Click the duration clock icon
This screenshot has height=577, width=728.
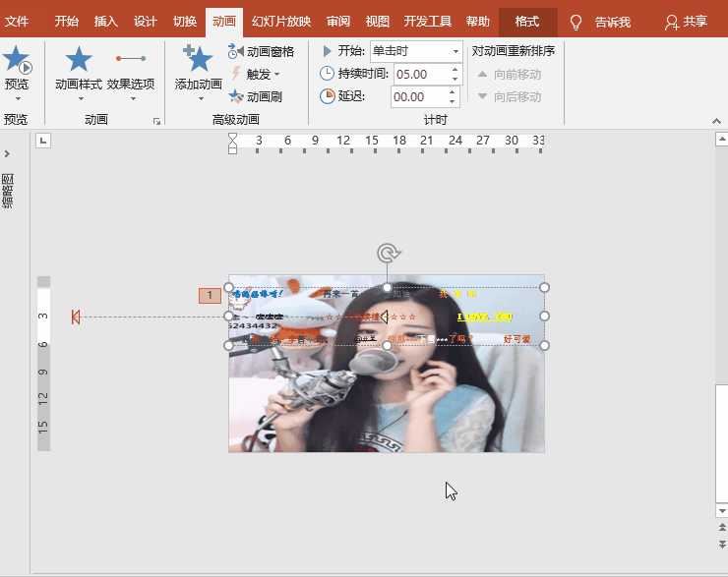point(327,74)
